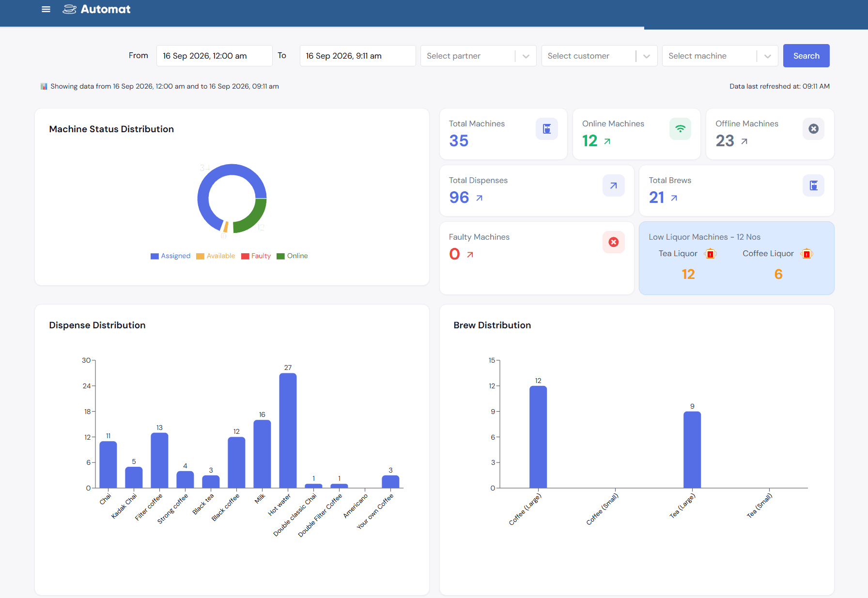Click the Tea Liquor low-level warning icon
Image resolution: width=868 pixels, height=598 pixels.
coord(710,254)
